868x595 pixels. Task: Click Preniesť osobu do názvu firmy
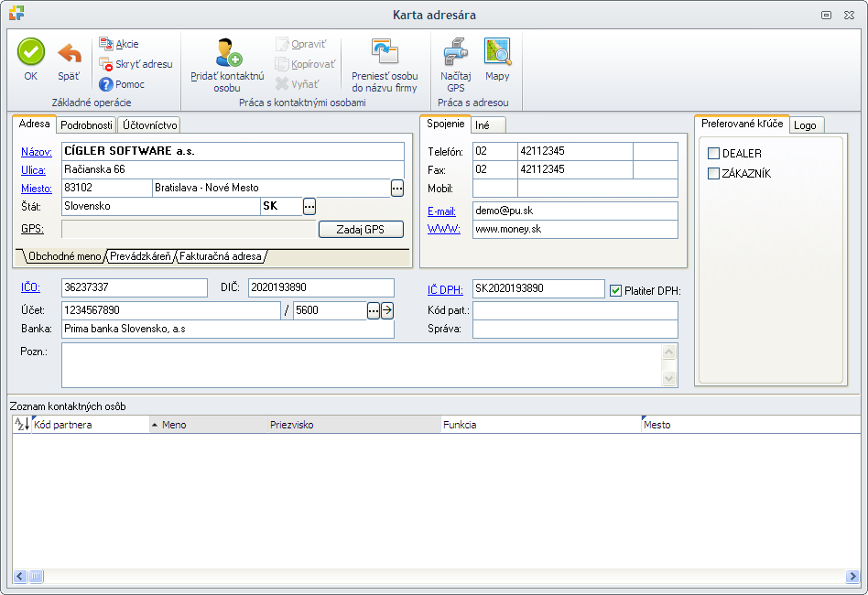[x=385, y=65]
